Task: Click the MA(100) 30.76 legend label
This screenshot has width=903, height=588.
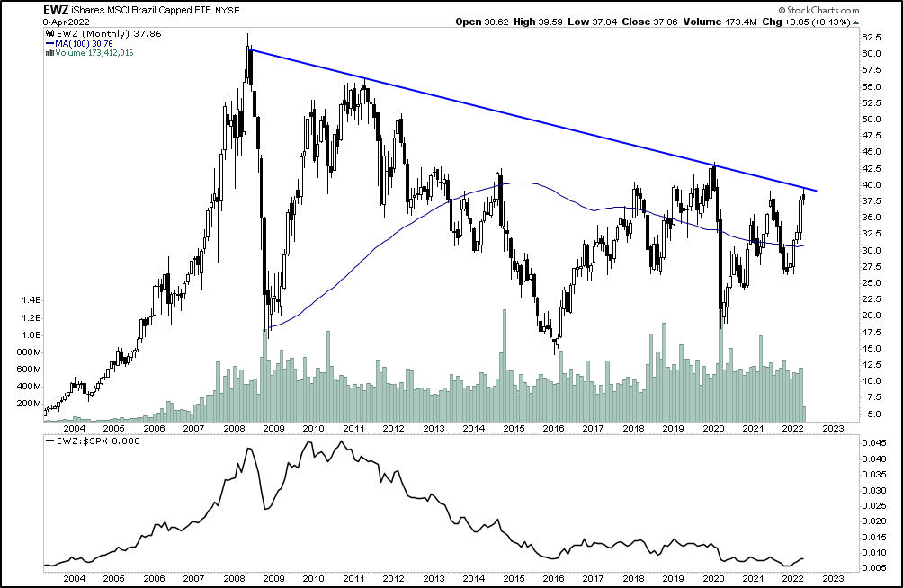Action: [84, 44]
